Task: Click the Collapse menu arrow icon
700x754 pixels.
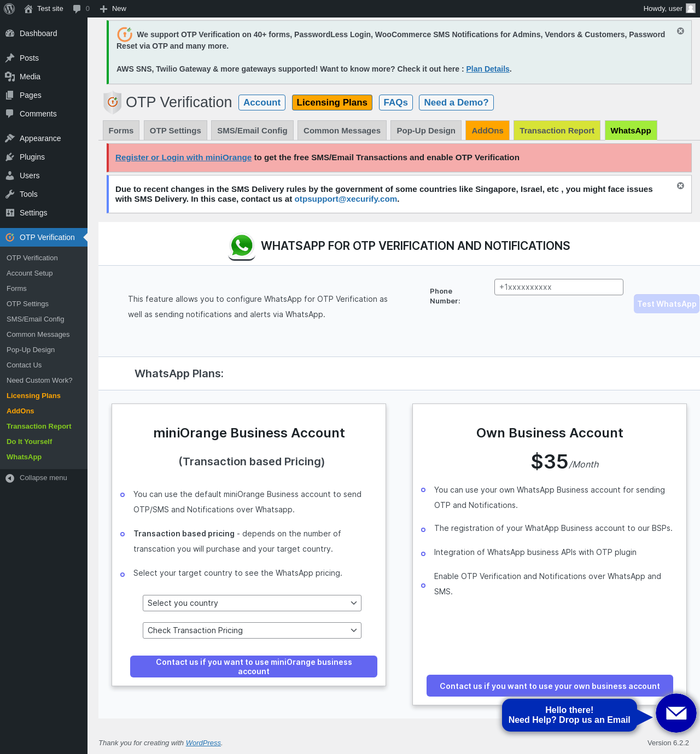Action: pyautogui.click(x=10, y=478)
